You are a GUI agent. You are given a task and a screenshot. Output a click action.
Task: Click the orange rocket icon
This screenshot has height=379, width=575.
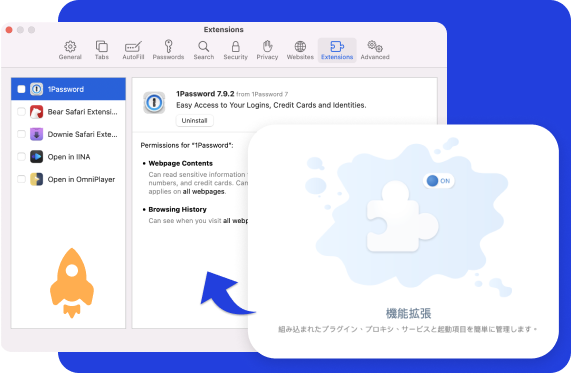(x=72, y=283)
